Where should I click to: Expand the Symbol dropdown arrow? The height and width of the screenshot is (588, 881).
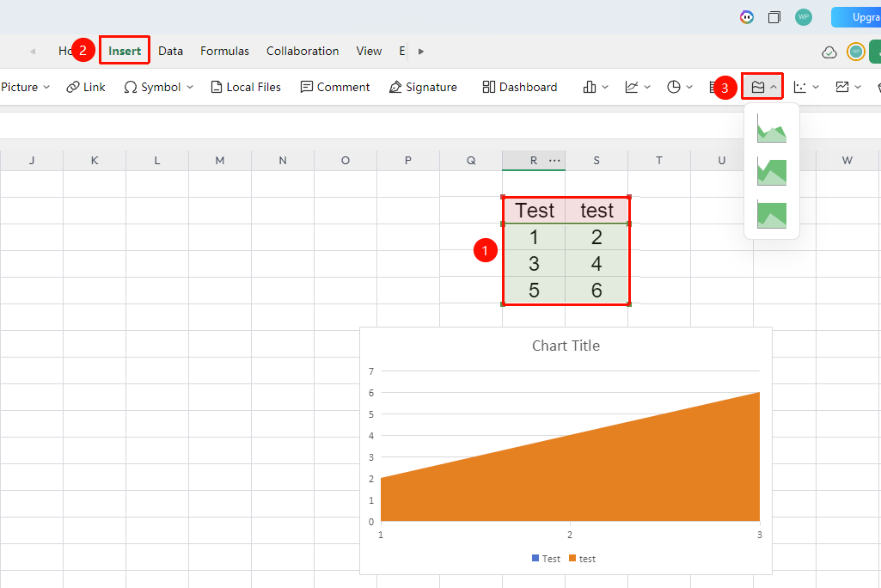click(190, 87)
